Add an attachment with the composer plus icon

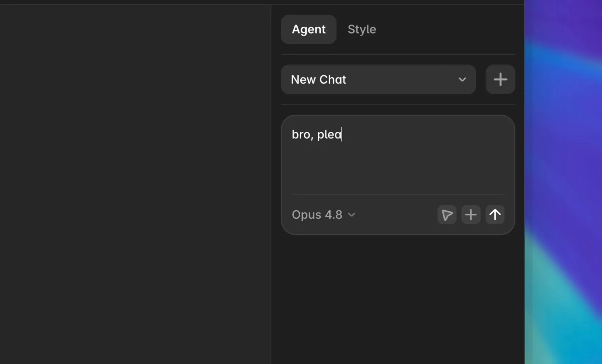[471, 215]
